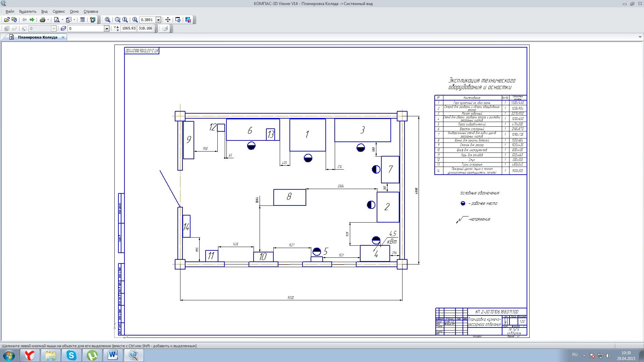Screen dimensions: 644x362
Task: Open the Сервис menu
Action: [59, 11]
